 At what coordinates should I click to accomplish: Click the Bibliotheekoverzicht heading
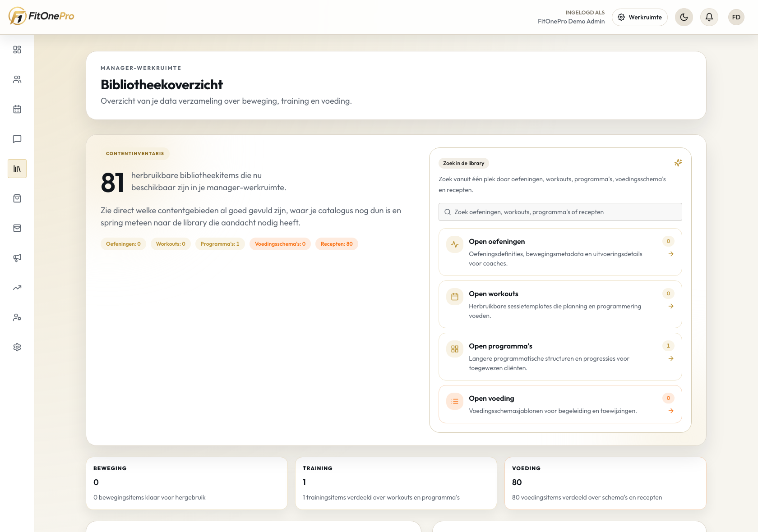click(162, 85)
